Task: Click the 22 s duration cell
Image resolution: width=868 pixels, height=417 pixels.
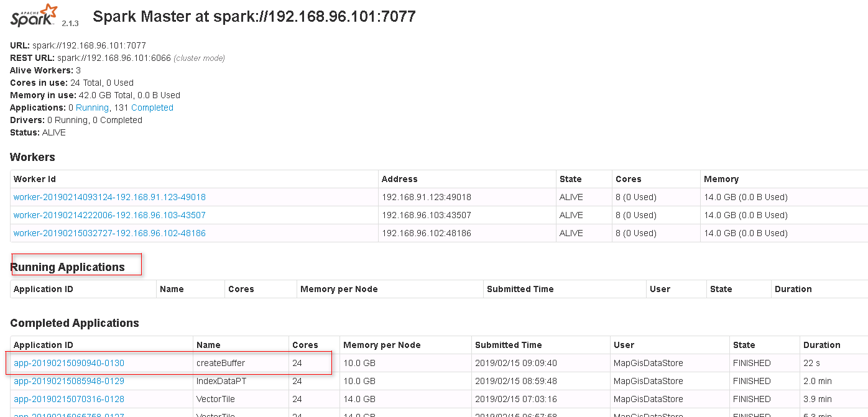Action: (x=812, y=363)
